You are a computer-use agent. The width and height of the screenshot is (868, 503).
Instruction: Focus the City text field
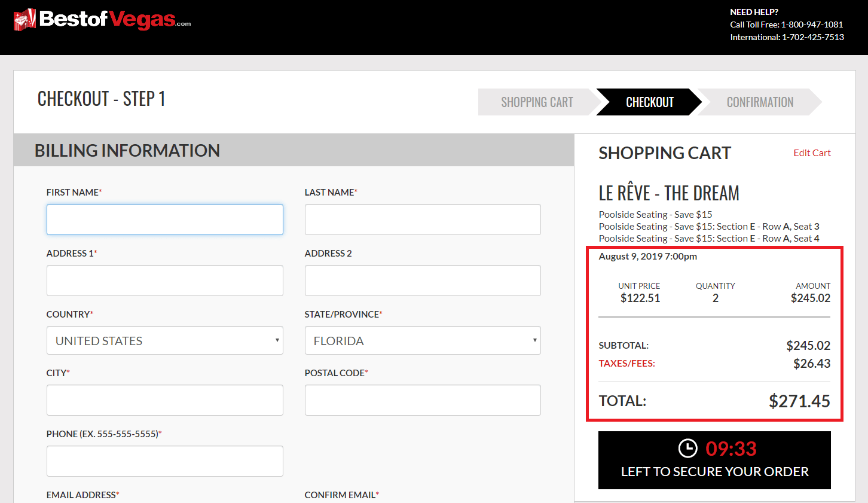(164, 400)
